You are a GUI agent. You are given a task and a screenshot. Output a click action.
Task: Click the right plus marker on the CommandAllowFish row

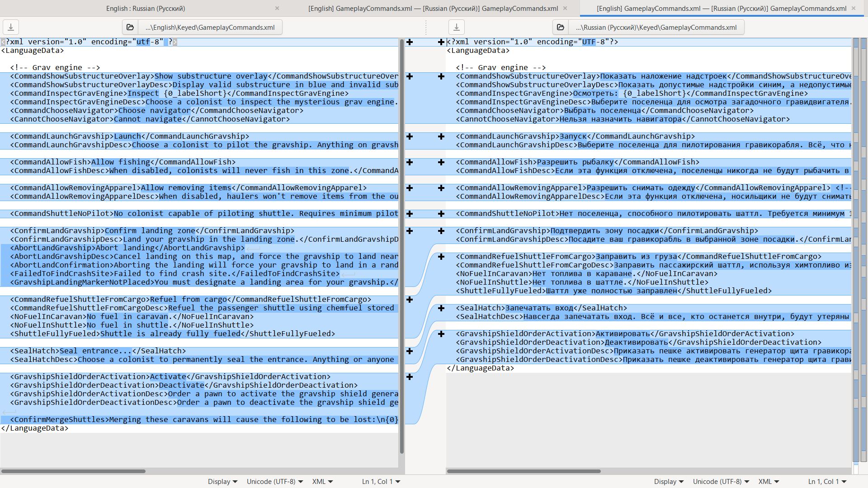[x=441, y=162]
